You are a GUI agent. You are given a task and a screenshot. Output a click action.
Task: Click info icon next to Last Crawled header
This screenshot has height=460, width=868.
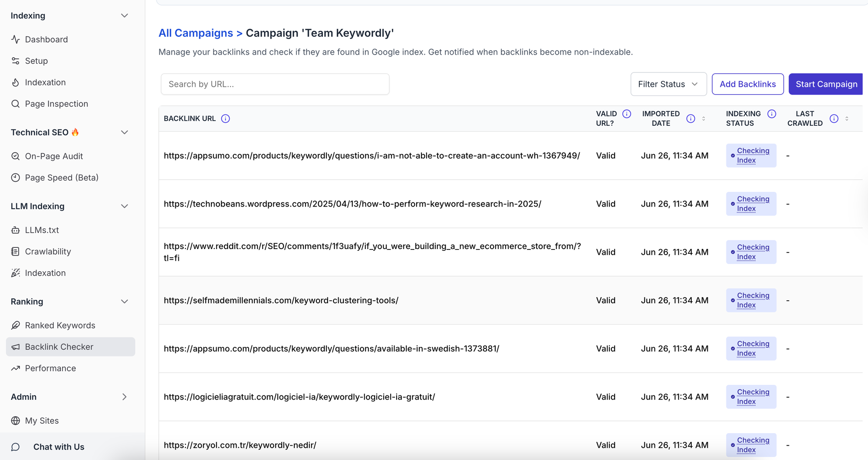(834, 118)
